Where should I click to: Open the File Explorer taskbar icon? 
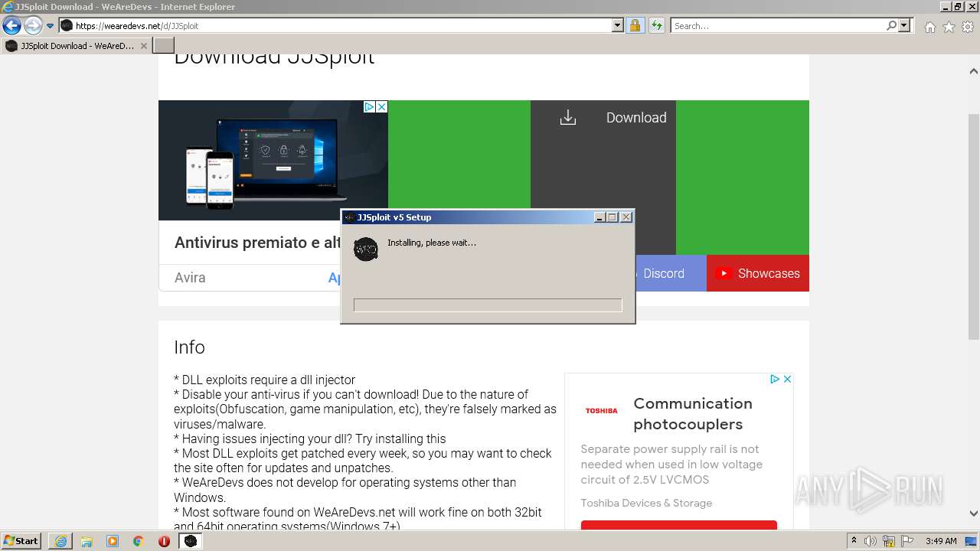87,541
